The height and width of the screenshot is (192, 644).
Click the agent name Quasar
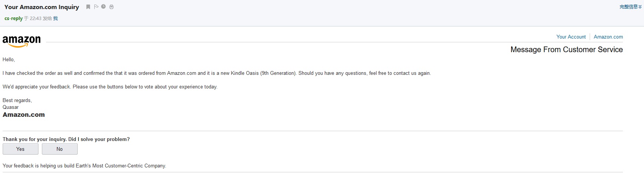coord(11,107)
